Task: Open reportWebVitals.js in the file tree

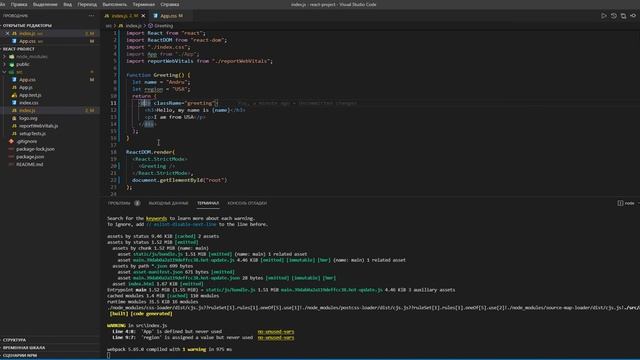Action: tap(38, 126)
